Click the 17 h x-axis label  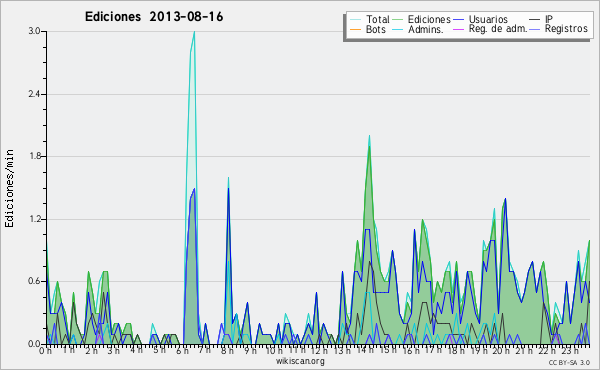tap(433, 350)
